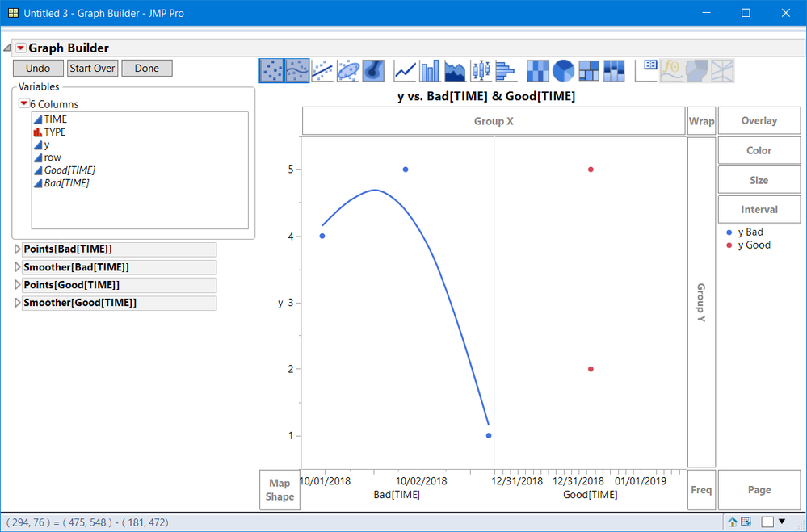
Task: Select the Parallel plot element icon
Action: tap(722, 70)
